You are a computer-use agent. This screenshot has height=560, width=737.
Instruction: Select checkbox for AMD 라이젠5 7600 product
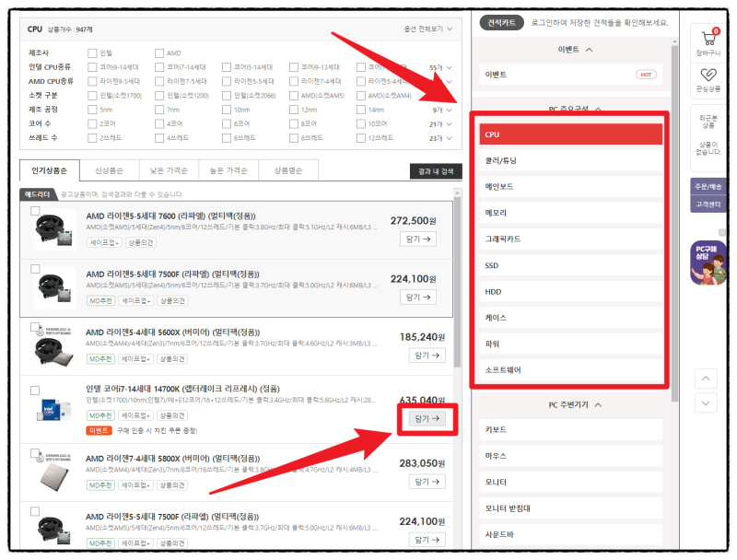point(35,211)
